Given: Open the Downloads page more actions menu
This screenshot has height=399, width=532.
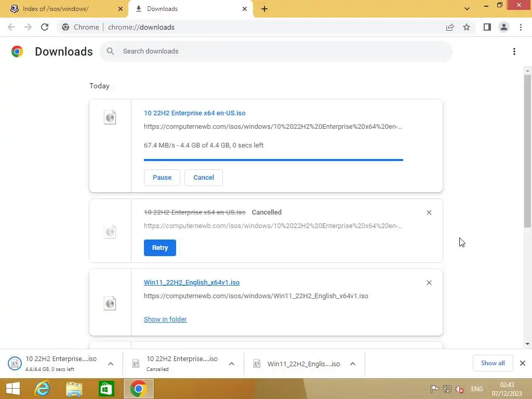Looking at the screenshot, I should pos(514,51).
